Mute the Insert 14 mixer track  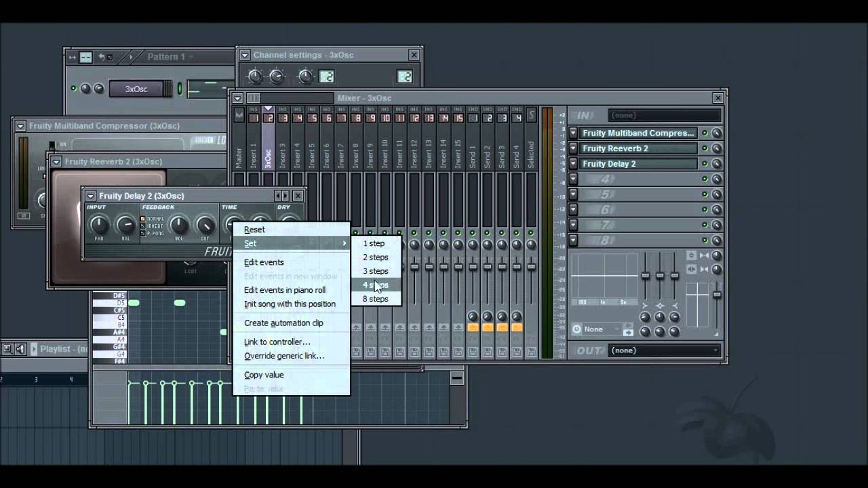click(x=443, y=233)
